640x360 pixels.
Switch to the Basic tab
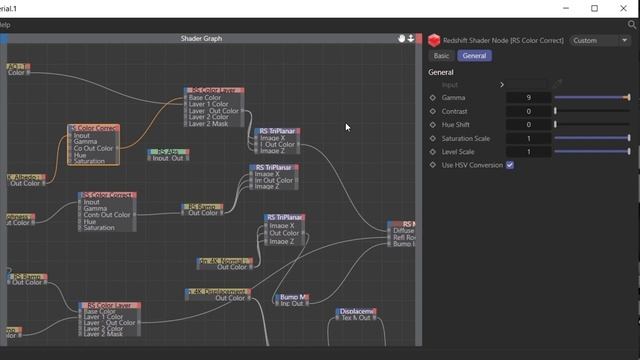coord(441,56)
